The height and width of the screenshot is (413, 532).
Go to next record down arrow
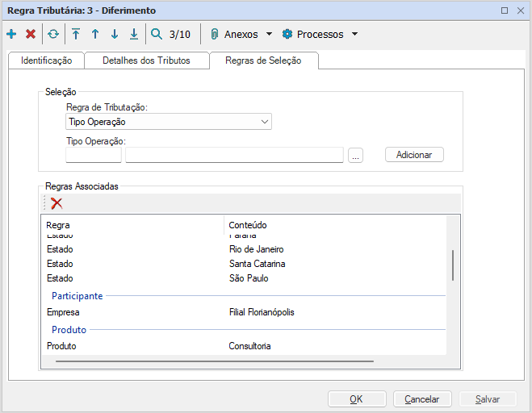(115, 35)
